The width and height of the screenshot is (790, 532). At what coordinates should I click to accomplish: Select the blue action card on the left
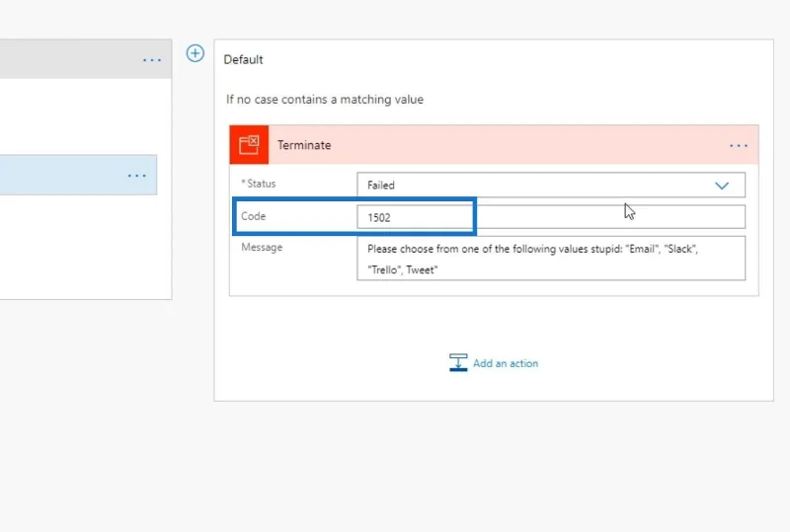(78, 176)
